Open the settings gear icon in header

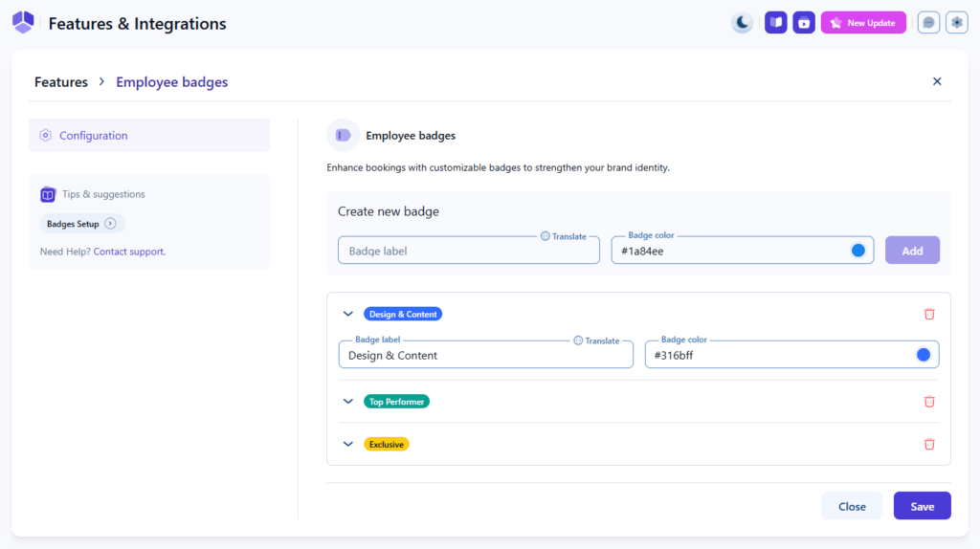click(x=957, y=23)
